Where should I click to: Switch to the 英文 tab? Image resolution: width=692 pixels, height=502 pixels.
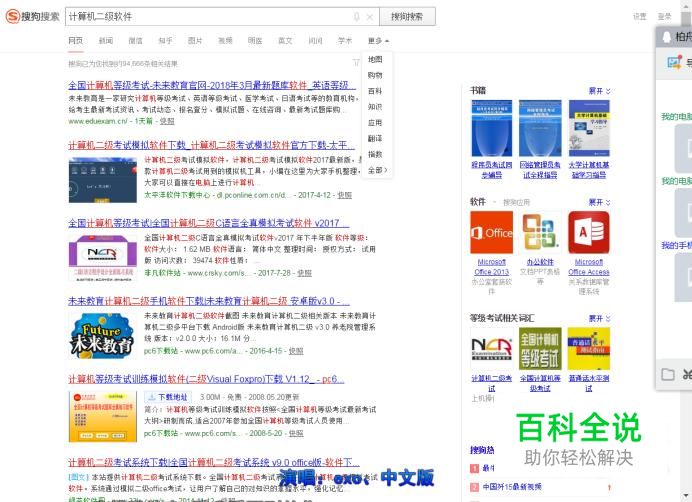point(285,41)
